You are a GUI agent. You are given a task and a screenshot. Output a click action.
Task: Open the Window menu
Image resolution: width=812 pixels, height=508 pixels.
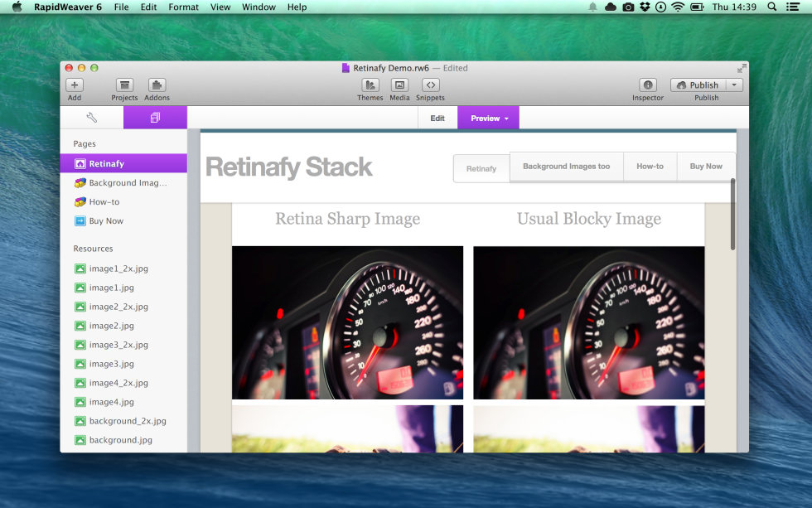pyautogui.click(x=259, y=7)
